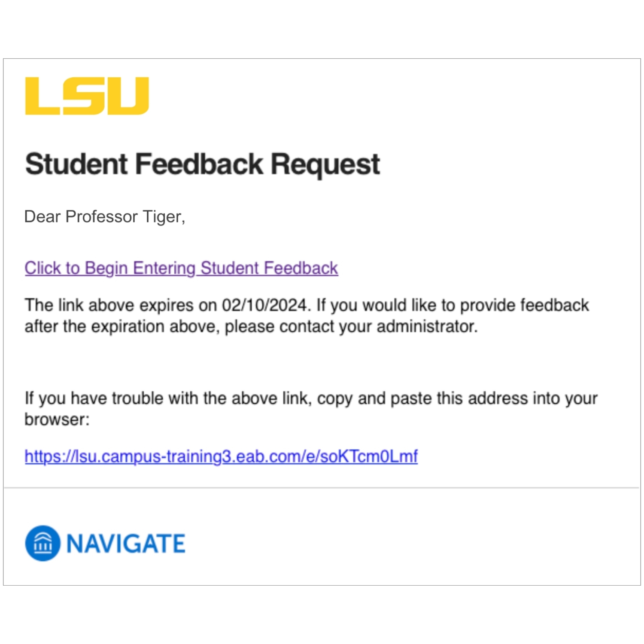Click the letter L in the LSU logo

42,96
